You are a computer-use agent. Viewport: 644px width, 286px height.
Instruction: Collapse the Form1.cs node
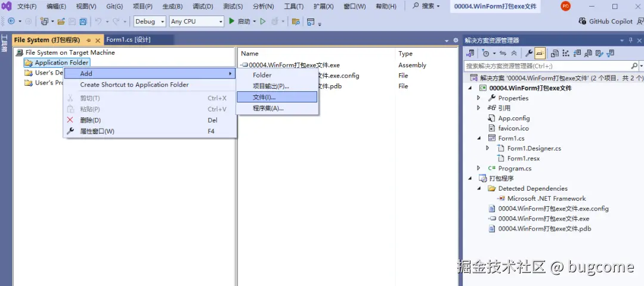pyautogui.click(x=478, y=138)
